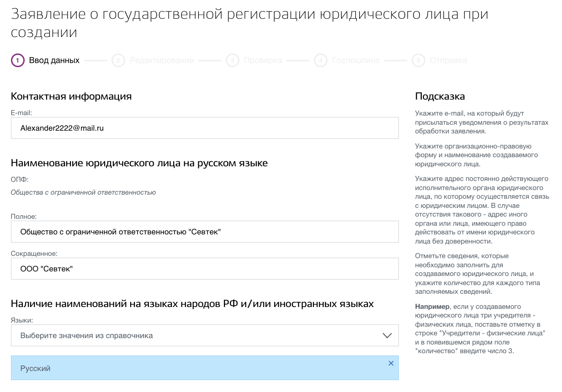This screenshot has height=392, width=562.
Task: Expand the Языки dropdown chevron
Action: tap(387, 336)
